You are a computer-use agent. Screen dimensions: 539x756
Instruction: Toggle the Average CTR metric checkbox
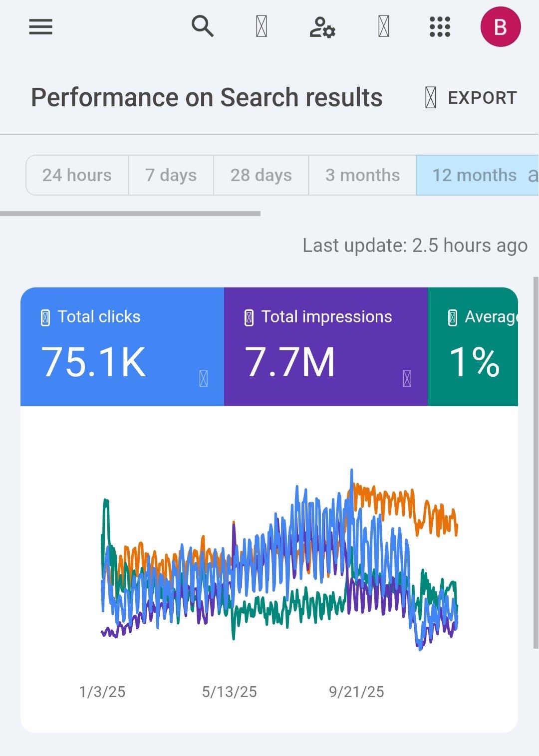(453, 318)
